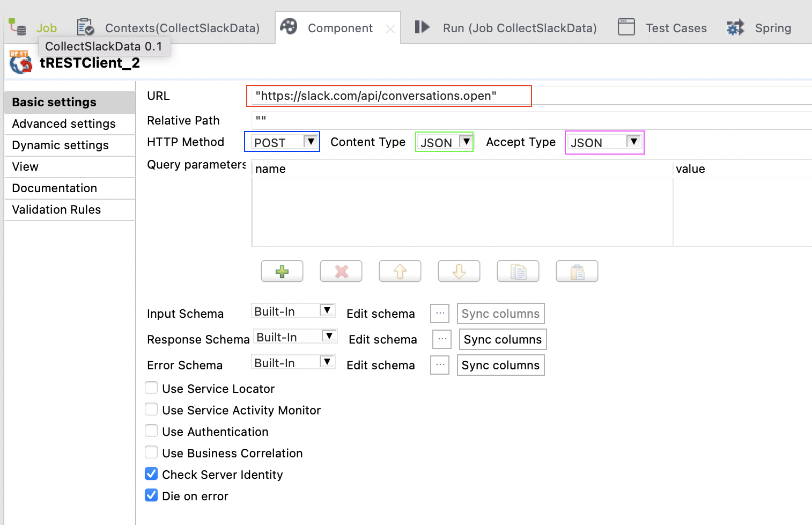Viewport: 812px width, 525px height.
Task: Delete the selected query parameter
Action: tap(341, 271)
